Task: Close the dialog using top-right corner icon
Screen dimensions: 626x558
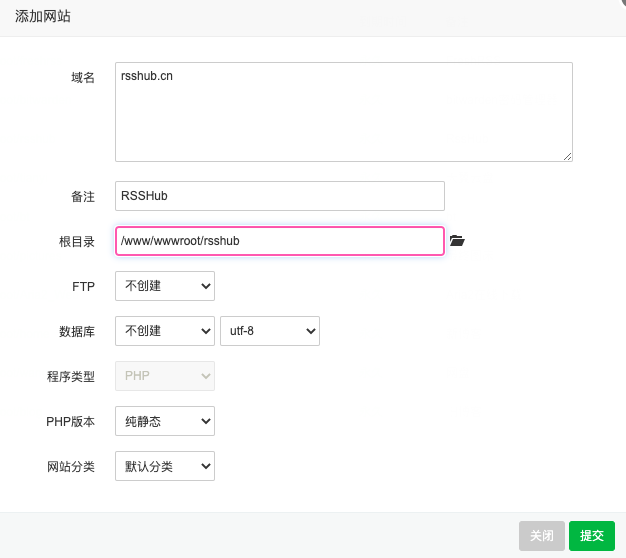Action: [x=622, y=4]
